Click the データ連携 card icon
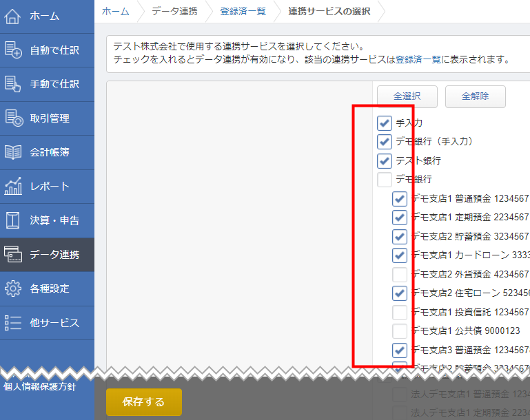The width and height of the screenshot is (530, 420). (x=13, y=254)
